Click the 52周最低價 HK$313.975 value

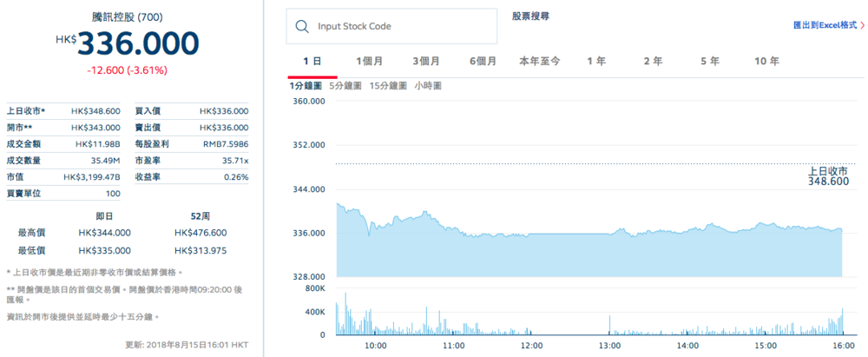pos(201,250)
